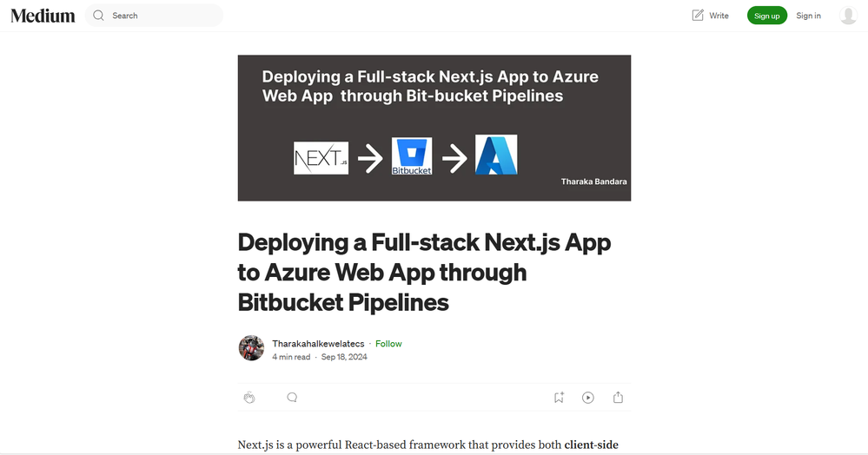Viewport: 868px width, 455px height.
Task: Share the story via share icon
Action: [x=618, y=398]
